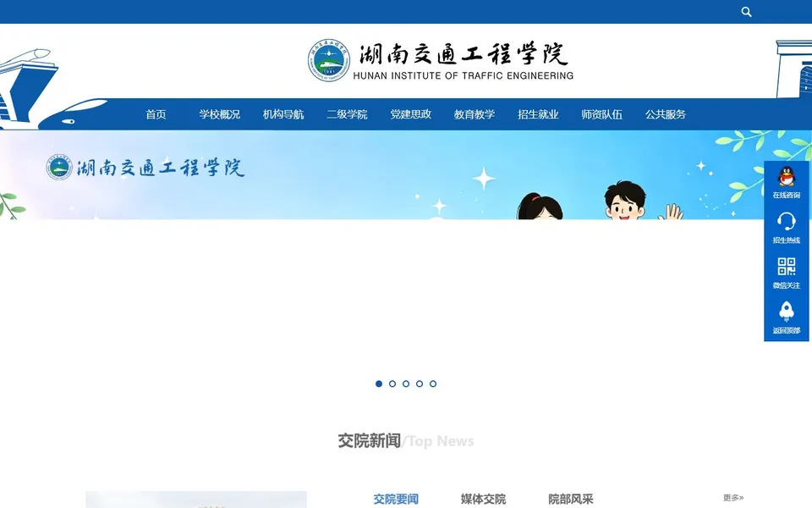Click the 返回顶部 label in sidebar
The width and height of the screenshot is (812, 508).
click(x=786, y=330)
